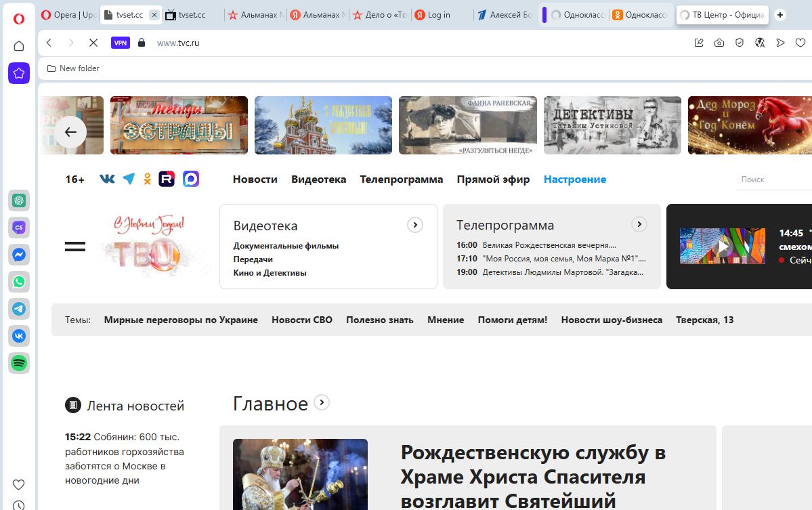Click the Поиск search field
The width and height of the screenshot is (812, 510).
tap(772, 179)
